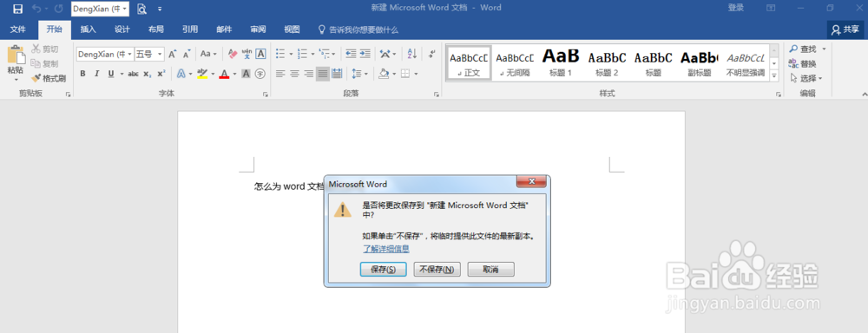This screenshot has width=868, height=333.
Task: Switch to the 视图 (View) tab
Action: click(292, 29)
